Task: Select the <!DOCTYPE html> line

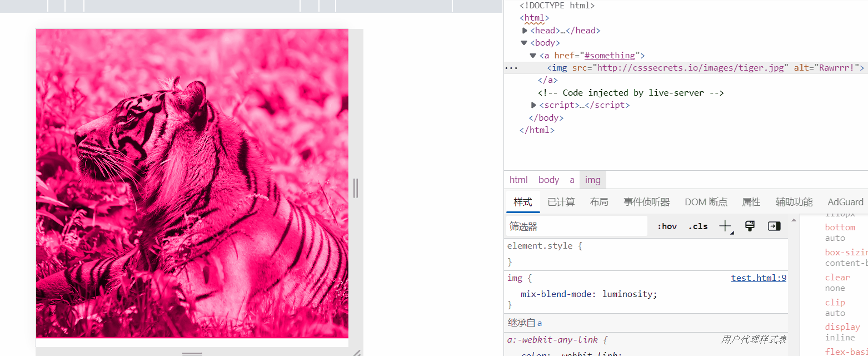Action: [557, 6]
